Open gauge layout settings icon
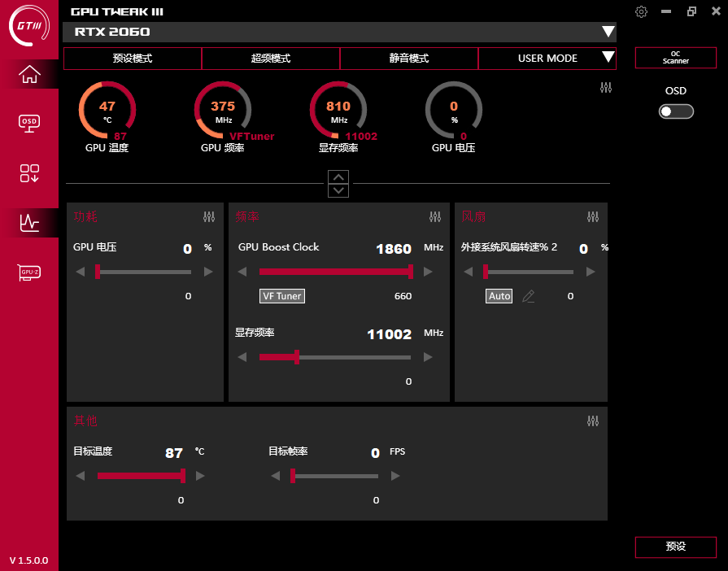Image resolution: width=728 pixels, height=571 pixels. coord(606,87)
